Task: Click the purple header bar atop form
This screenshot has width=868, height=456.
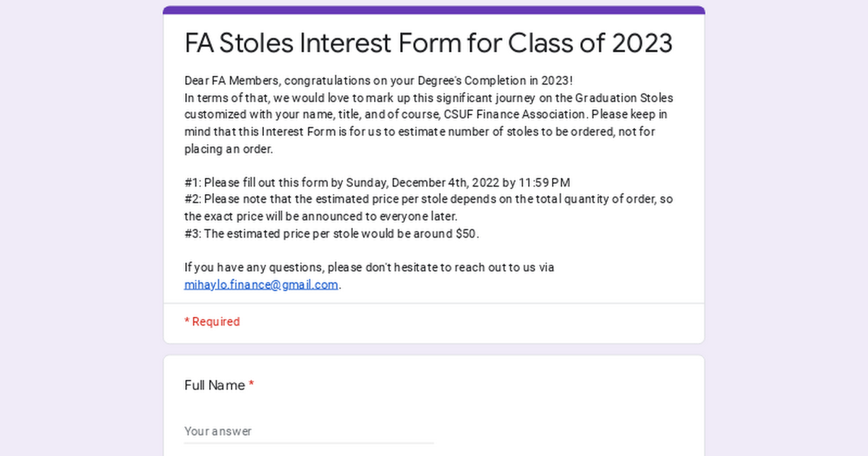Action: [x=434, y=10]
